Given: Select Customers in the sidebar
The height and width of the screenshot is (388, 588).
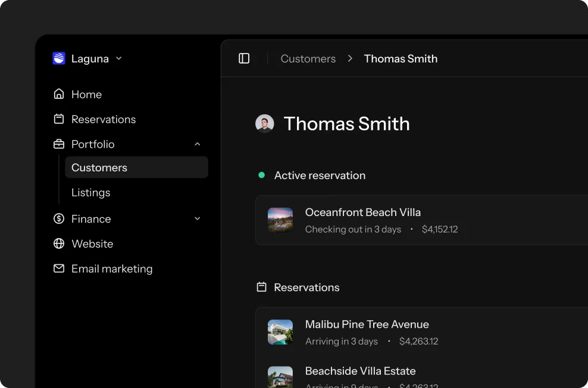Looking at the screenshot, I should coord(99,167).
